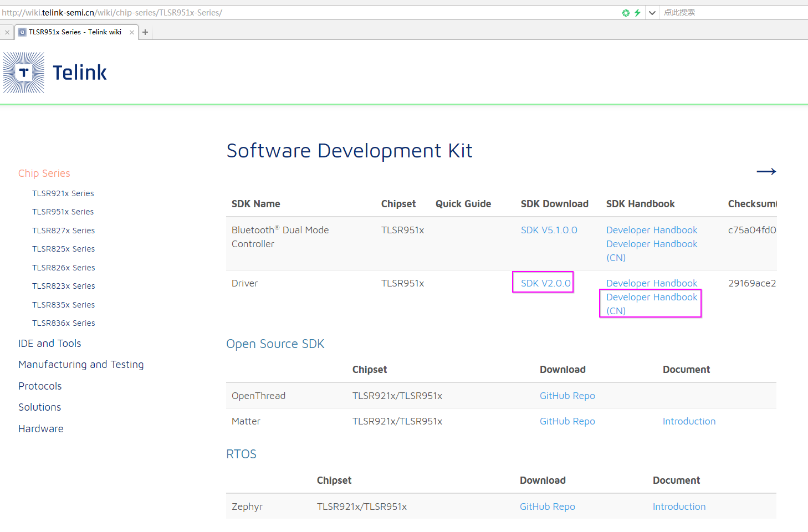
Task: Click TLSR951x chipset in Driver row
Action: click(403, 283)
